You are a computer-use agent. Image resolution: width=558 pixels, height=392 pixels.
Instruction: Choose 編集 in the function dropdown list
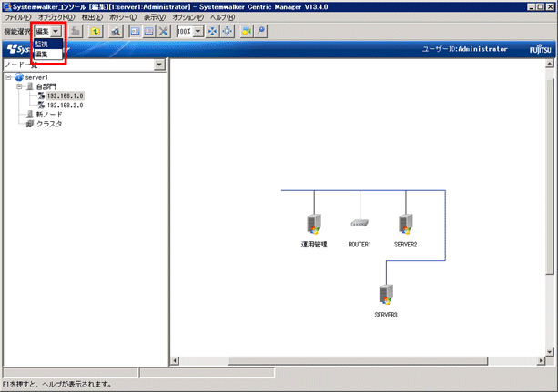48,54
